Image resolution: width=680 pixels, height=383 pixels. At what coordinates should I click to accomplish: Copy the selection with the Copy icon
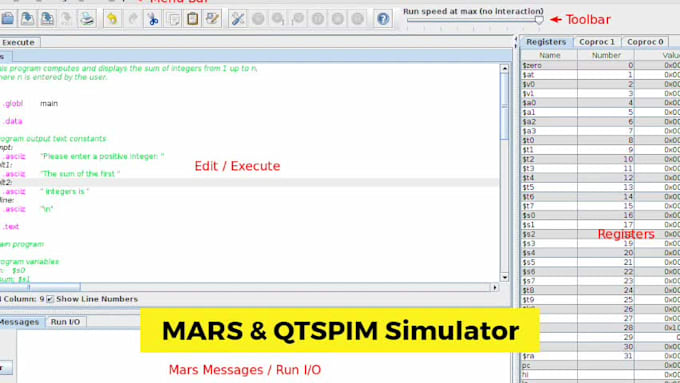coord(173,19)
